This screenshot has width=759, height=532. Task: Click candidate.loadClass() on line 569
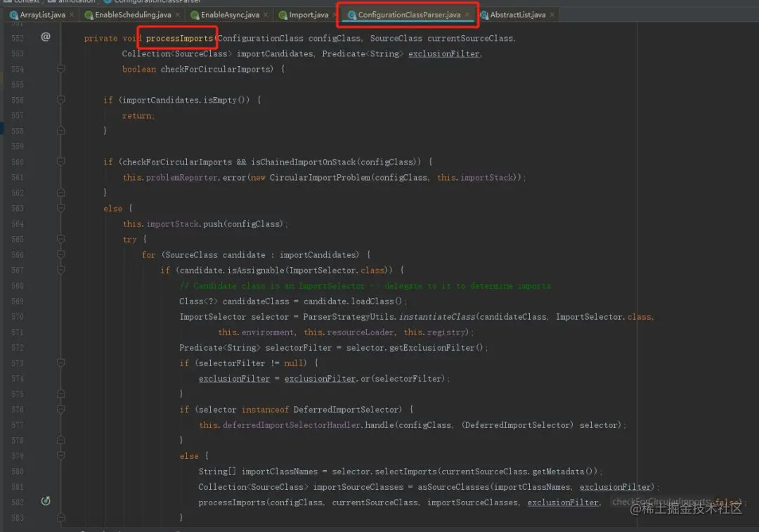point(352,301)
